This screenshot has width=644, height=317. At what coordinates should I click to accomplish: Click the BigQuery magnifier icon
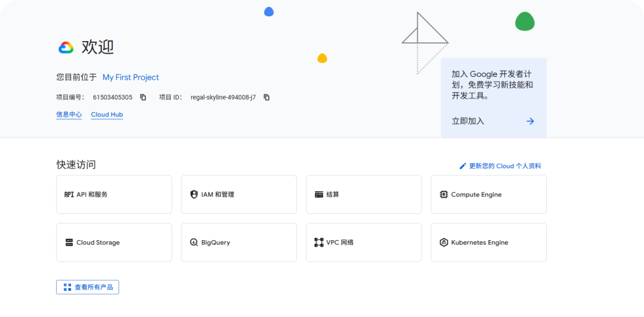194,243
